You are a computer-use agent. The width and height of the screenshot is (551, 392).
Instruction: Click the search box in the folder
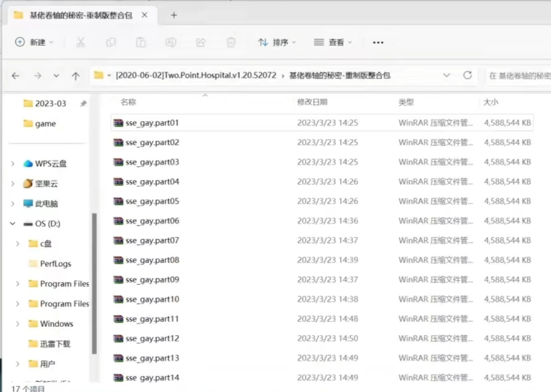pos(519,76)
